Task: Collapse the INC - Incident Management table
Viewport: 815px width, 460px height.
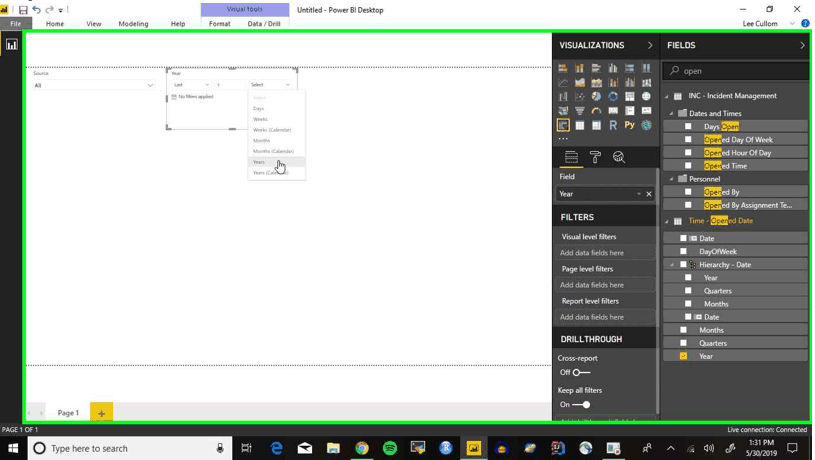Action: tap(667, 96)
